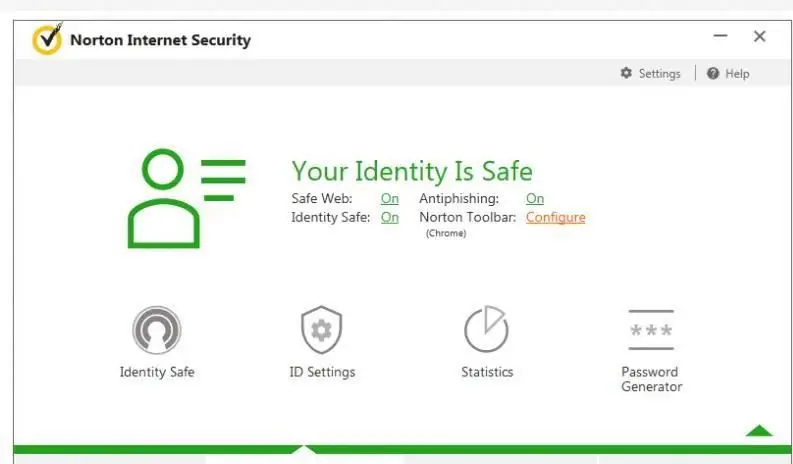Close the Norton Internet Security window
The width and height of the screenshot is (793, 464).
760,36
